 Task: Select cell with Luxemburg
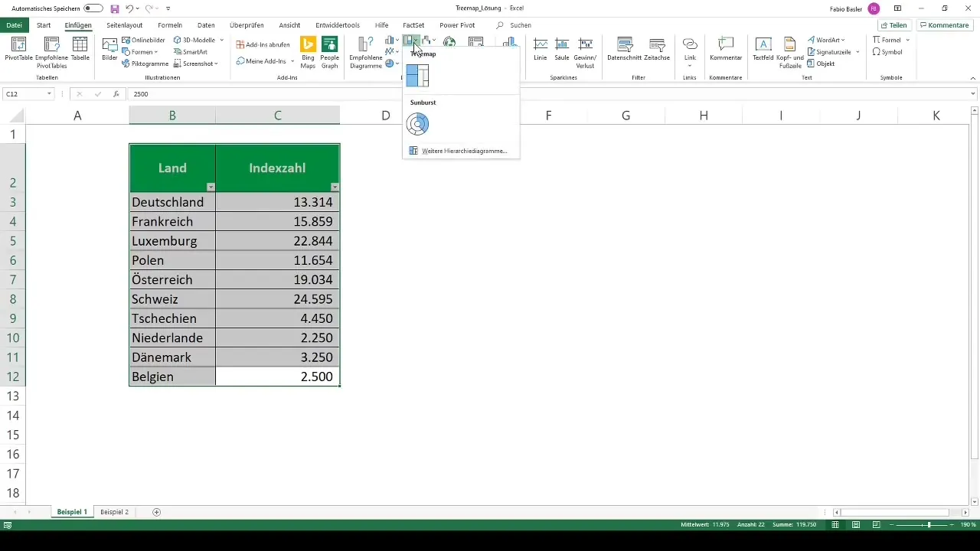[x=172, y=241]
